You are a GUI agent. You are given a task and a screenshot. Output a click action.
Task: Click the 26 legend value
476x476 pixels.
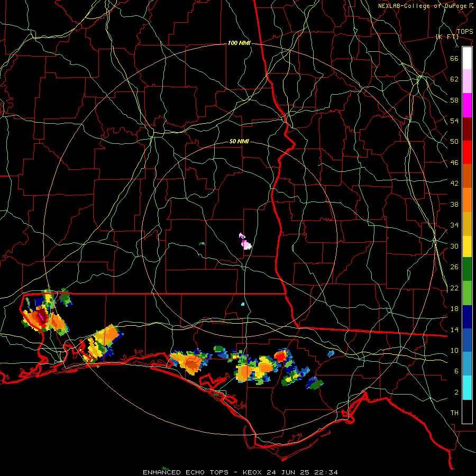click(454, 267)
